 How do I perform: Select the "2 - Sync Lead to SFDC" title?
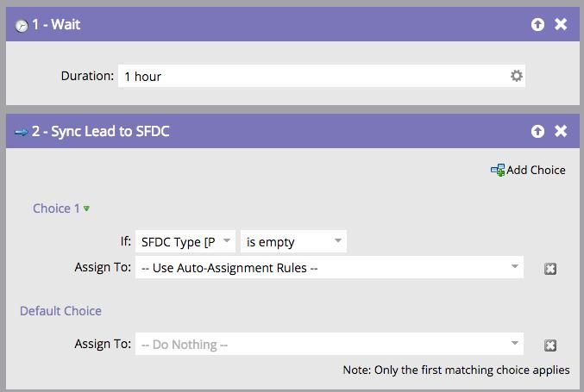pyautogui.click(x=100, y=132)
